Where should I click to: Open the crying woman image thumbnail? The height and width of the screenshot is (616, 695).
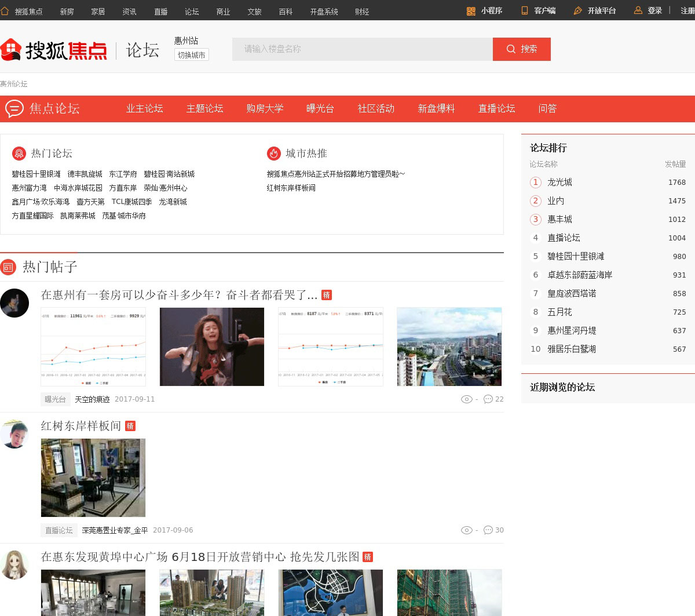click(212, 347)
